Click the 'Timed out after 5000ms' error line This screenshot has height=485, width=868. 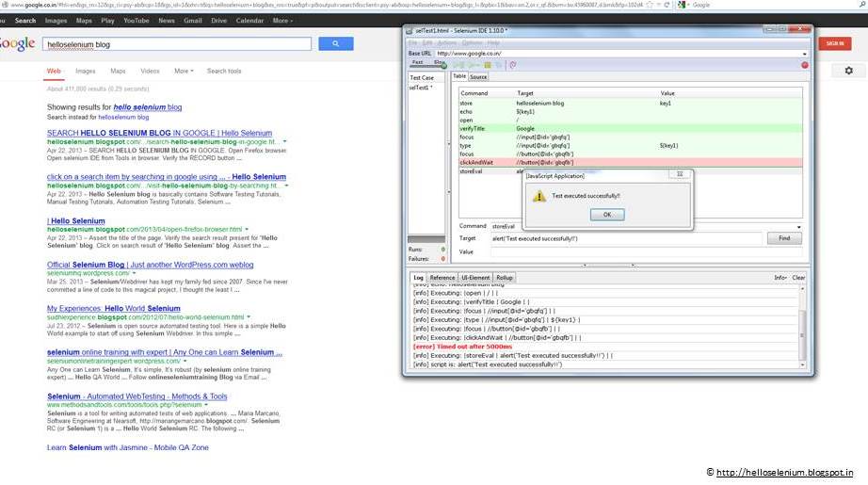coord(462,347)
